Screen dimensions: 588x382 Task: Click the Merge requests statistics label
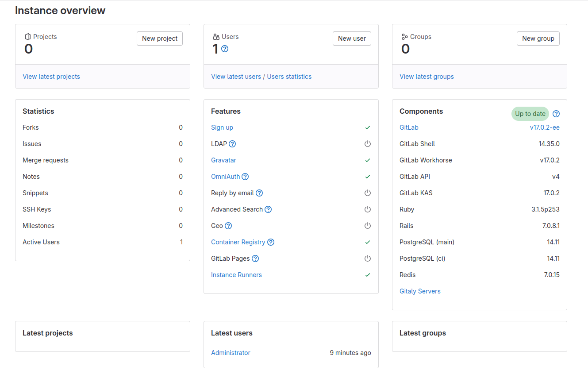pos(46,160)
